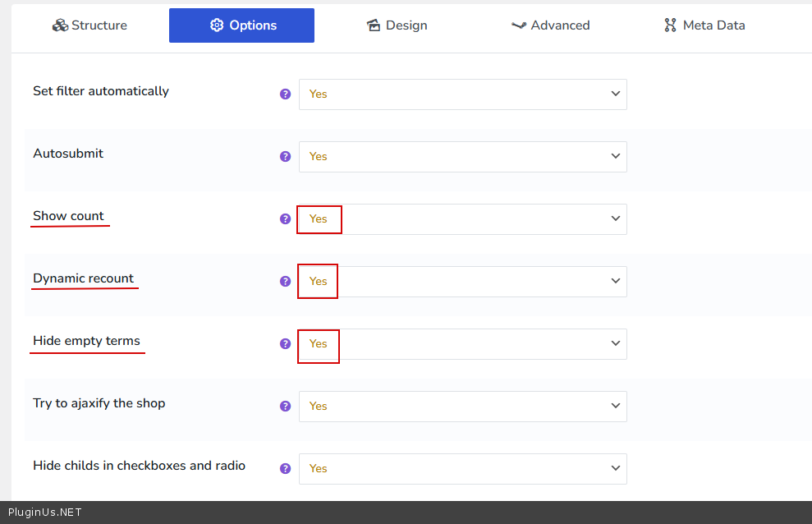The image size is (812, 524).
Task: Click help icon for Hide empty terms
Action: point(285,344)
